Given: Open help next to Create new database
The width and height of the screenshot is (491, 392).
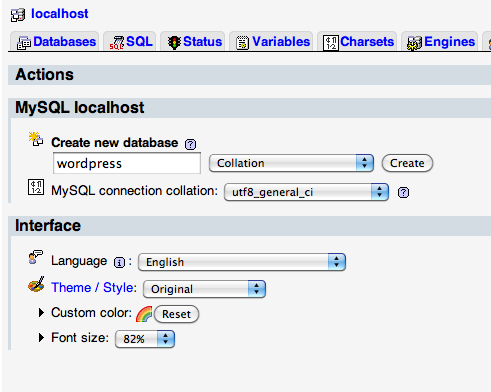Looking at the screenshot, I should tap(190, 144).
